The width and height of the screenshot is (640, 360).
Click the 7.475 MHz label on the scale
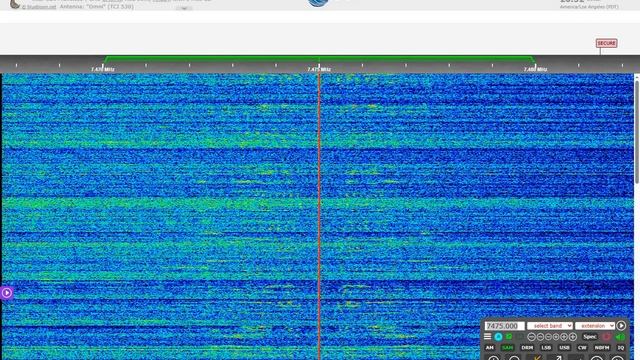click(x=319, y=69)
